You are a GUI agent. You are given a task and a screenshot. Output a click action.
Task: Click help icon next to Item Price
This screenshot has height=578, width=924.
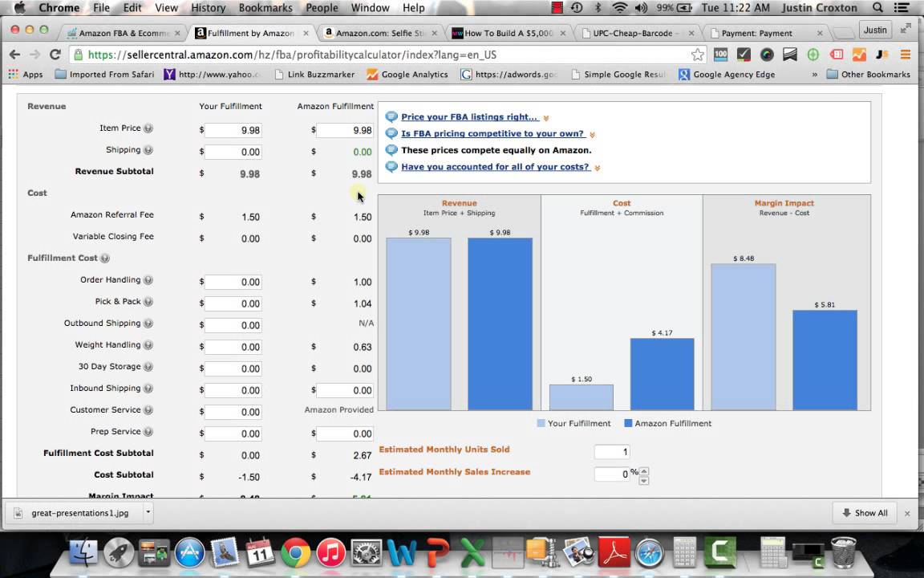click(148, 128)
